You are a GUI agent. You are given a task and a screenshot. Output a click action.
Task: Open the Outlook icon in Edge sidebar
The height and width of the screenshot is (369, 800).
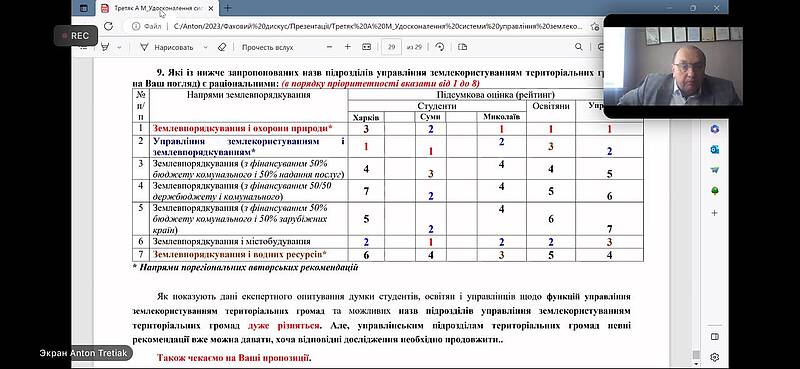pos(714,150)
